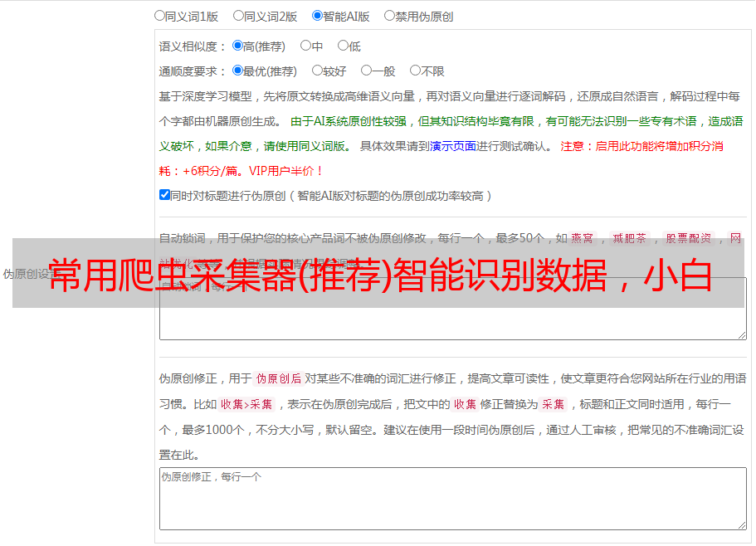The height and width of the screenshot is (546, 756).
Task: Set 语义相似度 to 高(推荐)
Action: click(237, 46)
